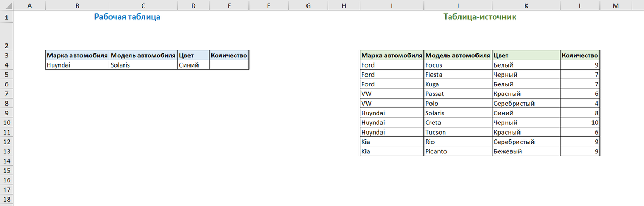Click the empty Количество cell in row 4 under column E
The height and width of the screenshot is (206, 644).
[229, 65]
